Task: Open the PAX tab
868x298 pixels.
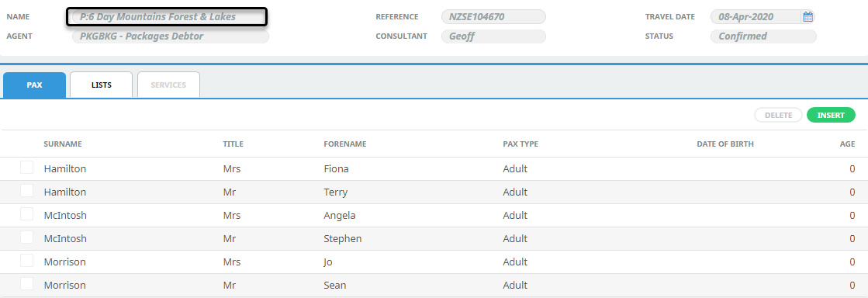Action: (x=34, y=85)
